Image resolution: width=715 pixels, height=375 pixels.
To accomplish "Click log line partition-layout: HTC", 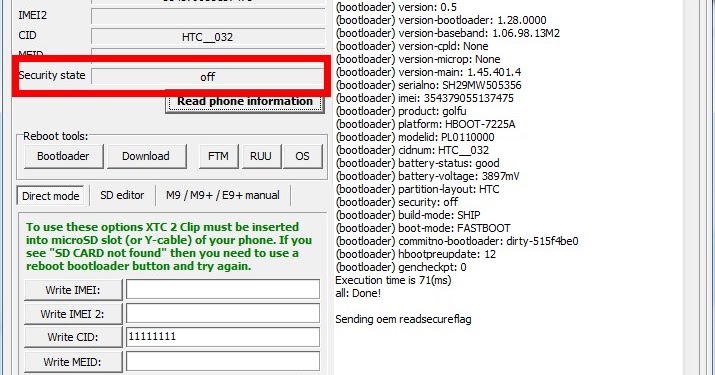I will [x=417, y=189].
